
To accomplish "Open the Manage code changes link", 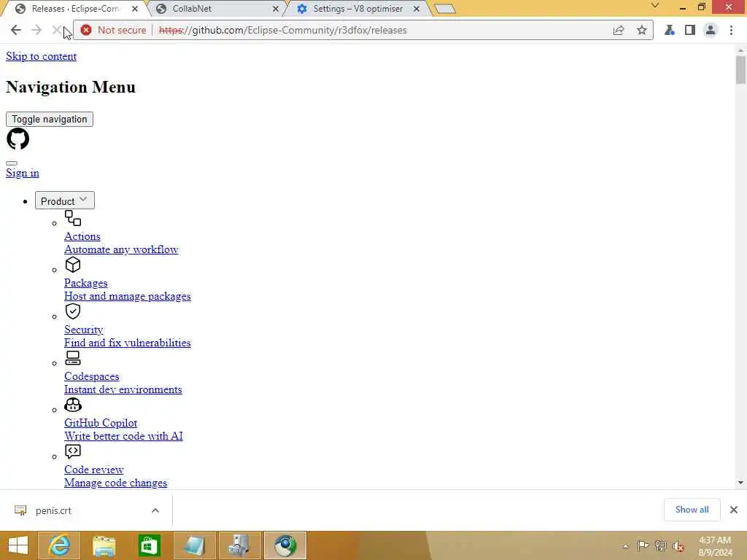I will coord(116,483).
